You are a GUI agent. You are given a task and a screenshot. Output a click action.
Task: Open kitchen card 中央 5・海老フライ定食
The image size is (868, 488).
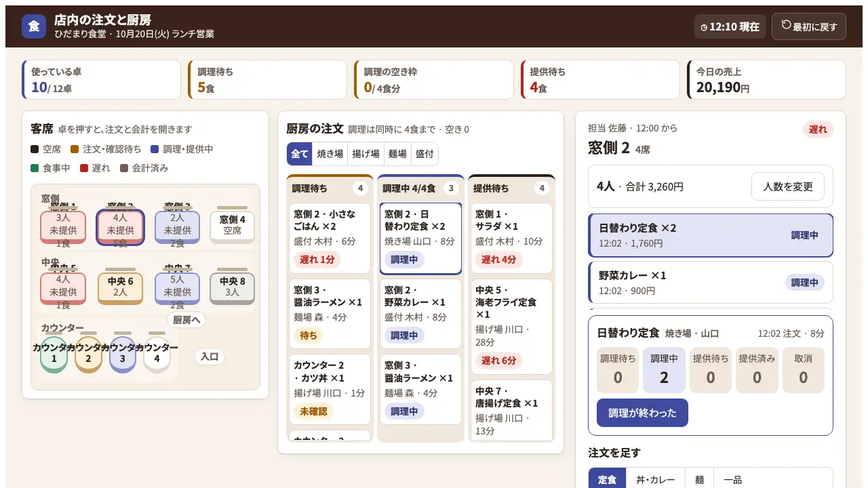pyautogui.click(x=511, y=327)
